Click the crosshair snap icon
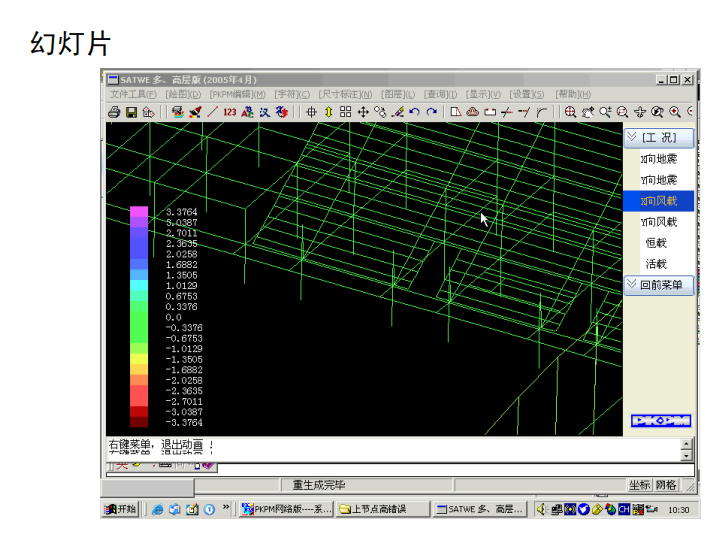 (x=311, y=112)
